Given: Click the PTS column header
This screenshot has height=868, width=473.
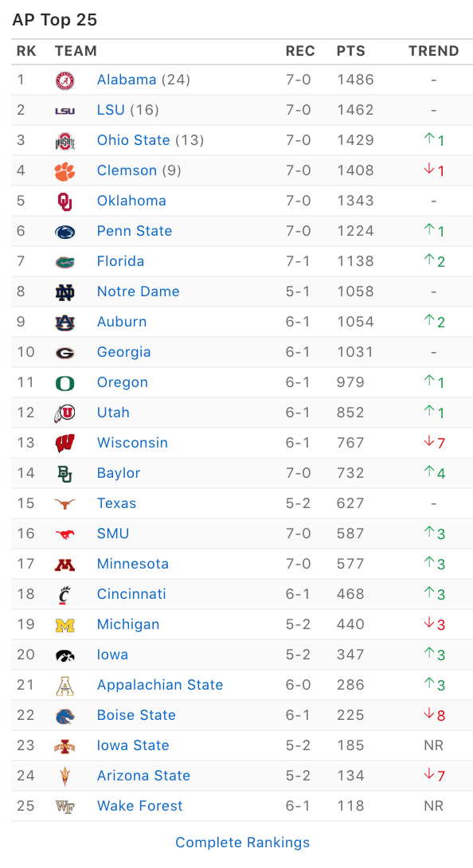Looking at the screenshot, I should [x=351, y=51].
